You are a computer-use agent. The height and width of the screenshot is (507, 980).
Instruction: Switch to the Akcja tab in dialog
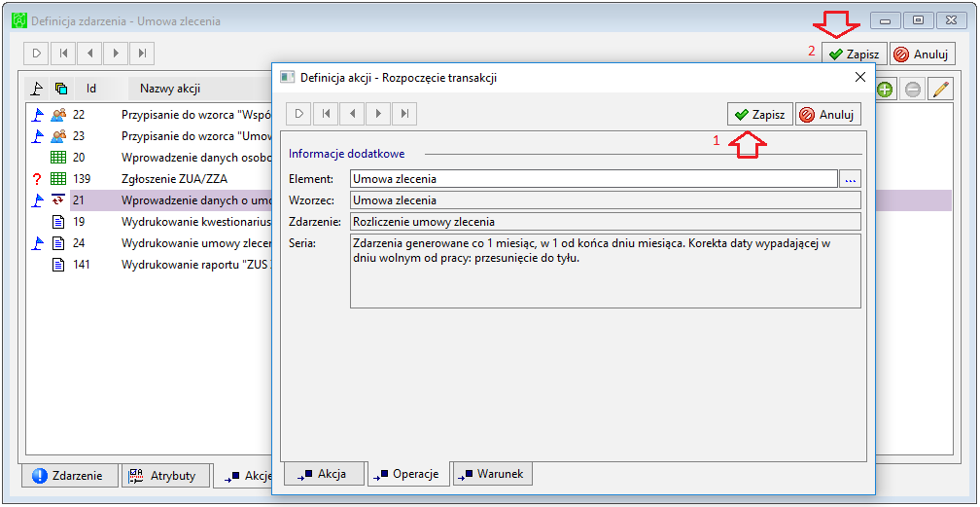[x=324, y=473]
